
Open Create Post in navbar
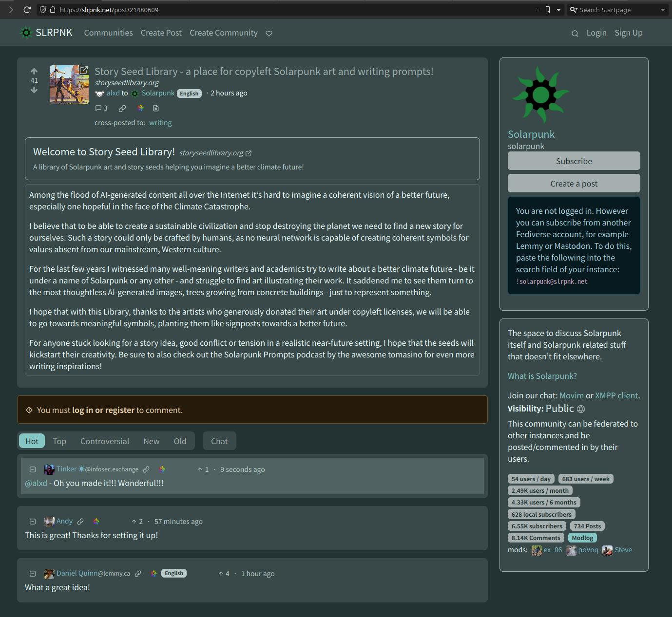click(x=161, y=33)
